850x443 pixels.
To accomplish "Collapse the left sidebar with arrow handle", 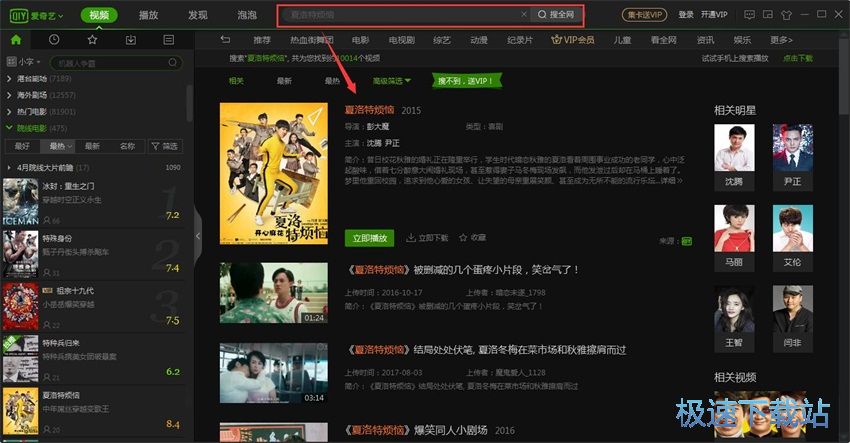I will tap(198, 236).
